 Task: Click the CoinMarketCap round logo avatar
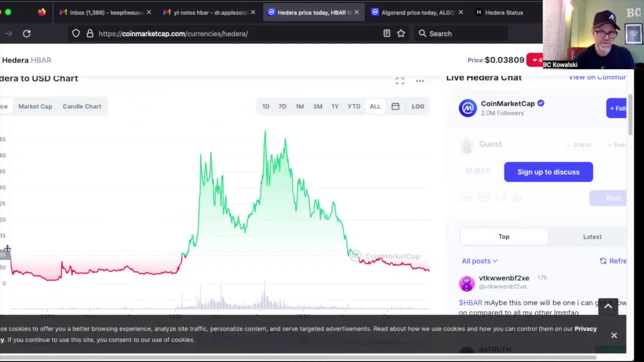467,108
